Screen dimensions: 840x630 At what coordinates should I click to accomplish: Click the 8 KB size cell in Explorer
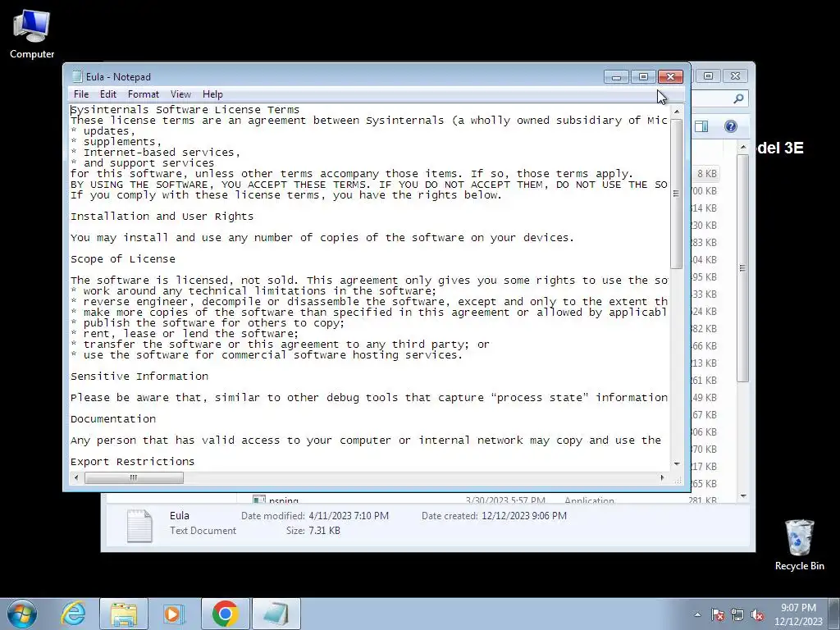pos(706,174)
